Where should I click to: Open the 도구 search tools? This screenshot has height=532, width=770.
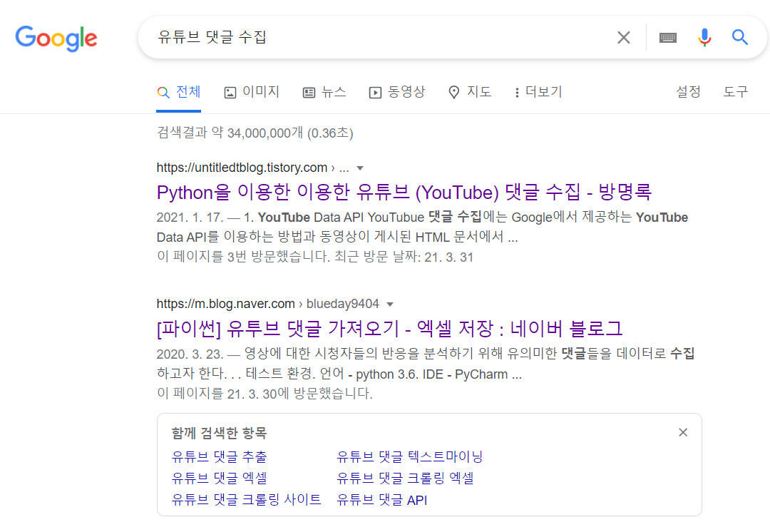point(736,92)
